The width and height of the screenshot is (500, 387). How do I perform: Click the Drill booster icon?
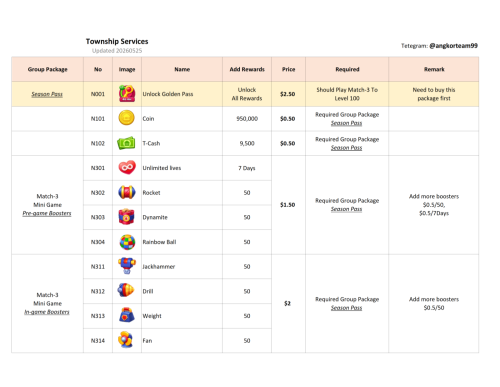coord(126,290)
